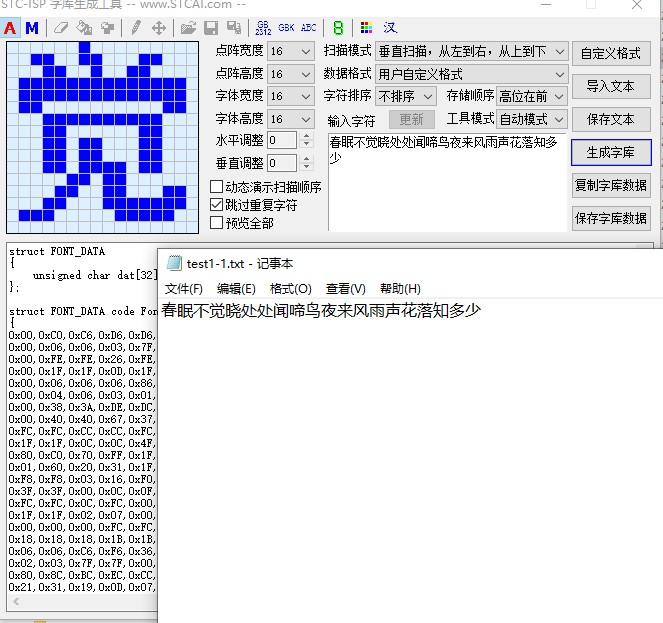Click the 生成字库 button
The width and height of the screenshot is (663, 623).
pyautogui.click(x=611, y=152)
